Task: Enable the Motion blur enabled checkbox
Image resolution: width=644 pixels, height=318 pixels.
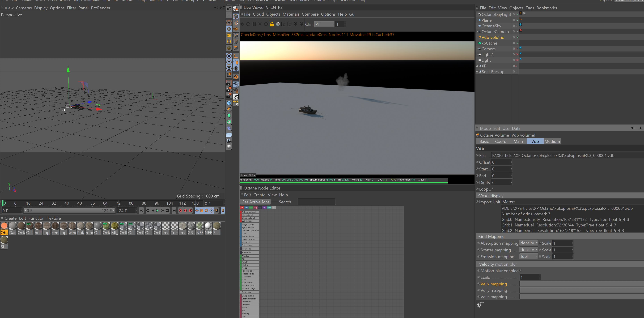Action: pos(520,270)
